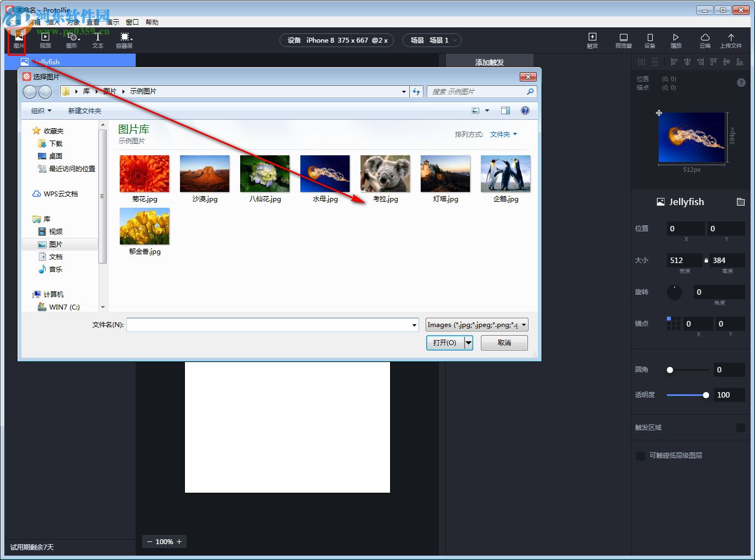
Task: Open the 排列方式 文件夹 dropdown
Action: [503, 135]
